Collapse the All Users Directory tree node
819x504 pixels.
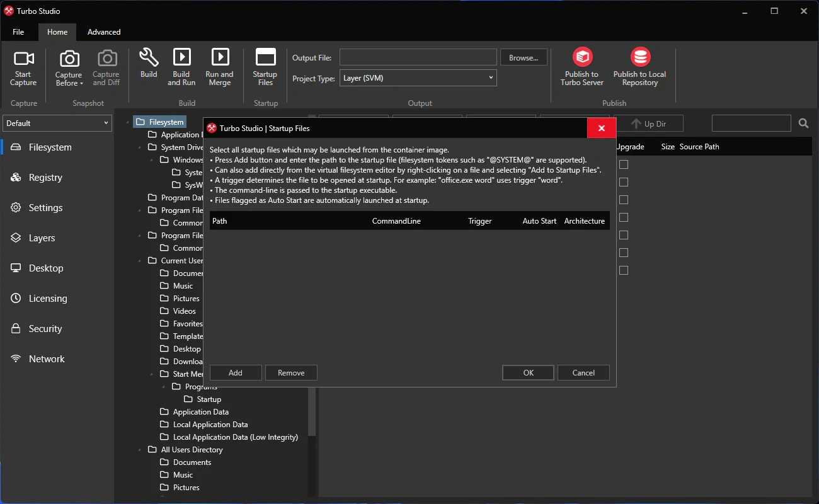(x=139, y=450)
